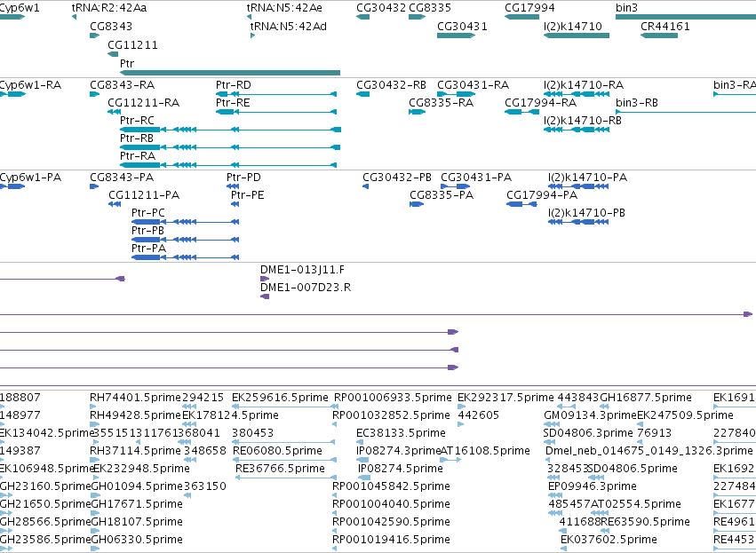Click the Ptr-PE protein label

247,195
